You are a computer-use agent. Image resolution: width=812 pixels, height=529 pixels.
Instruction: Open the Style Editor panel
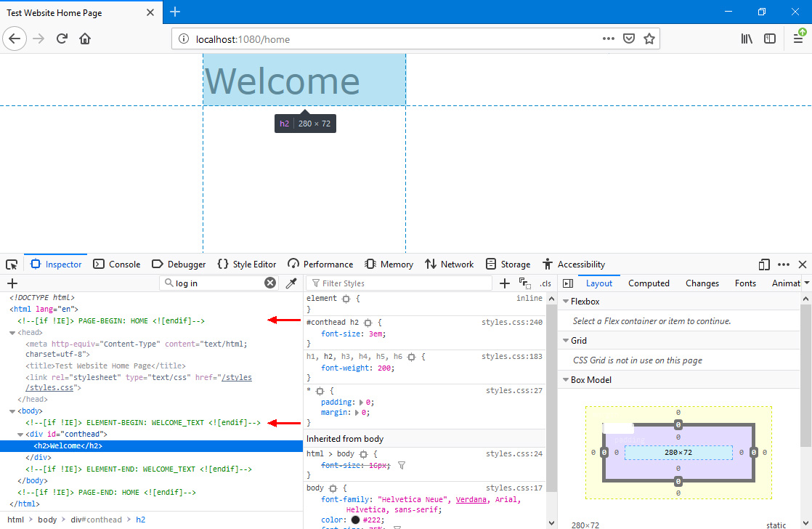[246, 264]
